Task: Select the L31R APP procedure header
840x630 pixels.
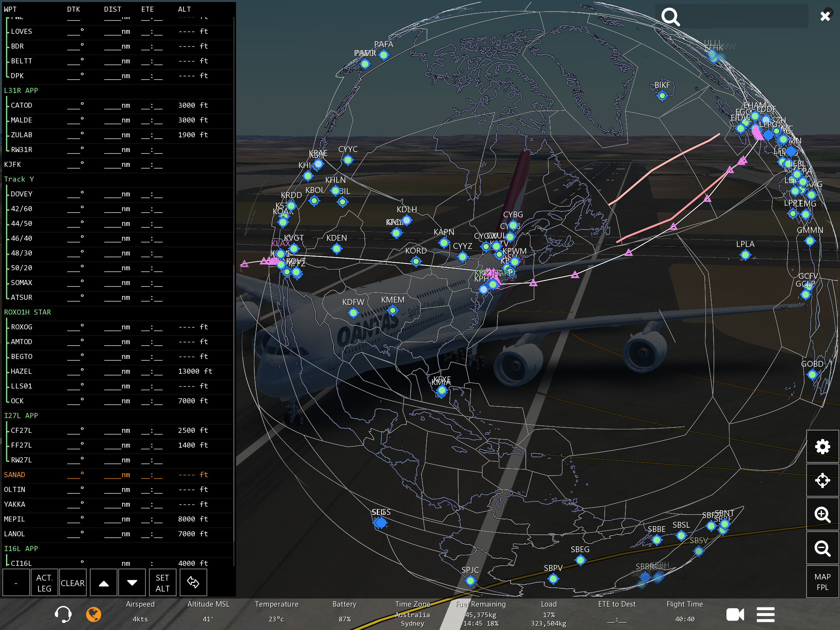Action: (21, 91)
